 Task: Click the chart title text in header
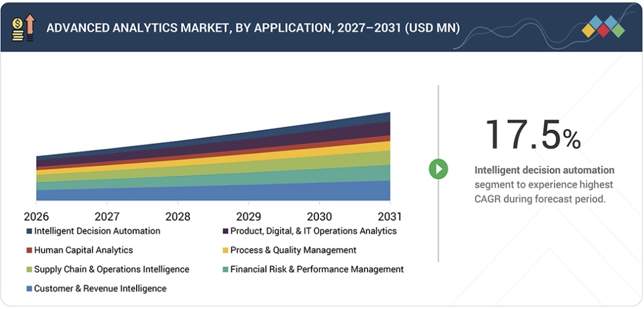coord(253,28)
